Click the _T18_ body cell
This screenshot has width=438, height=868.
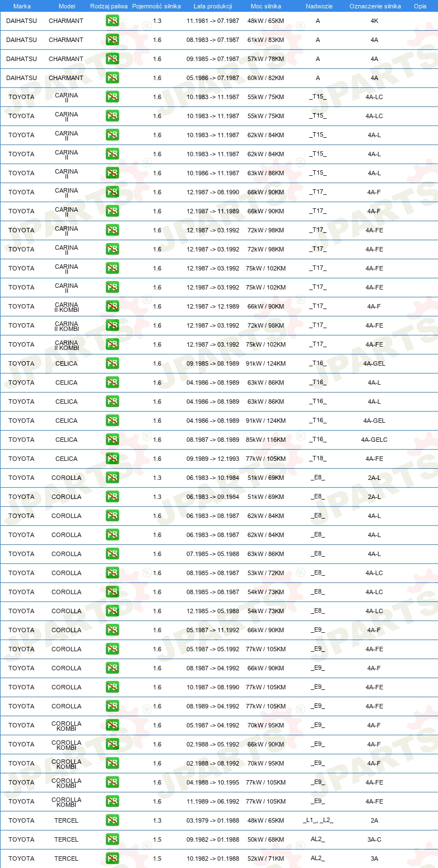tap(318, 459)
